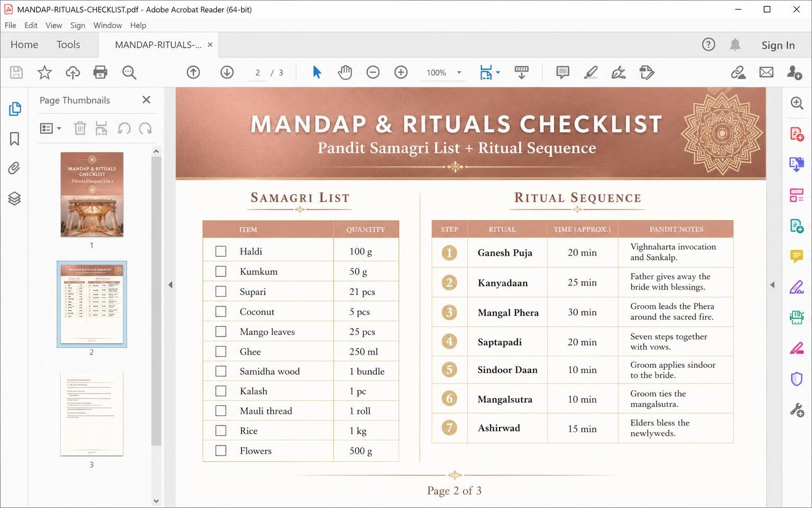
Task: Expand the fit page options dropdown
Action: pos(498,72)
